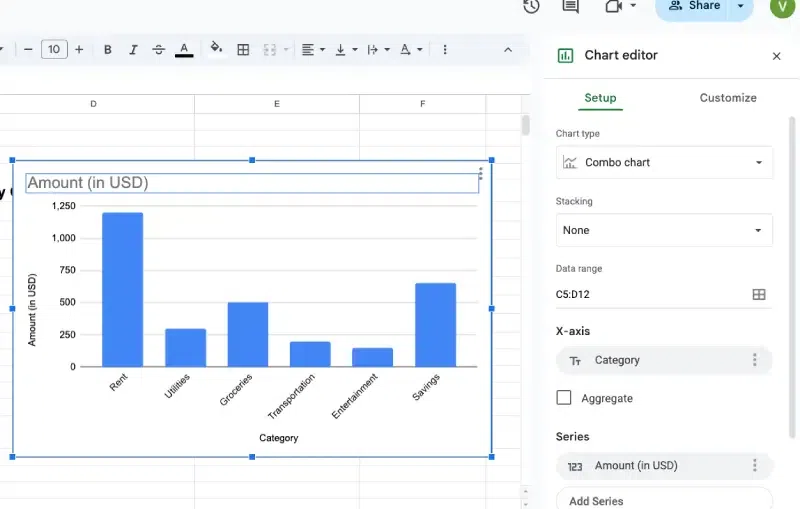Click the spreadsheet vertical scrollbar thumb
The width and height of the screenshot is (800, 509).
[x=526, y=125]
